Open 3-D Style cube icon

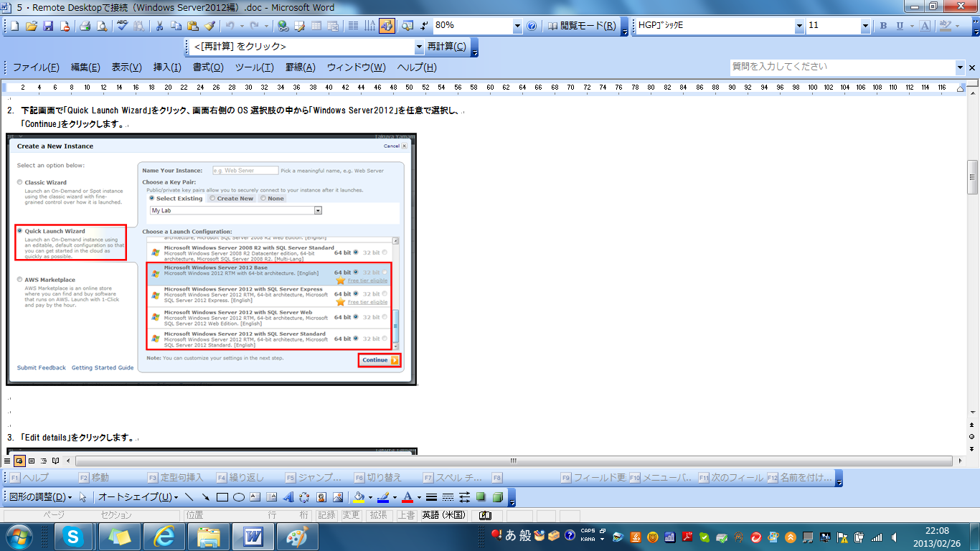click(498, 496)
